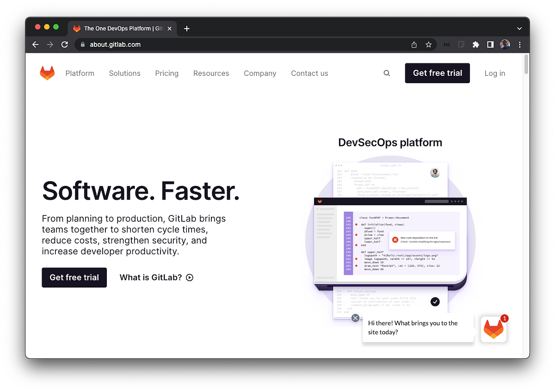
Task: Dismiss the chat greeting with the X icon
Action: (x=355, y=318)
